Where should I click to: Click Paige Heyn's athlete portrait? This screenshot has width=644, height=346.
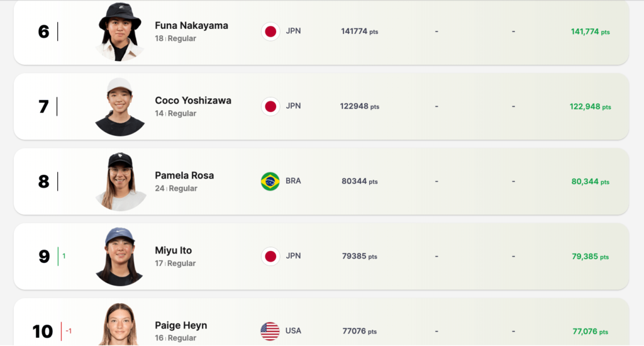[x=119, y=326]
